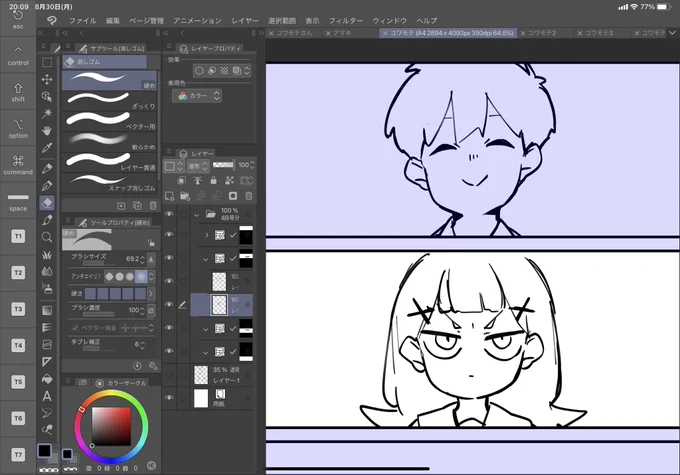Show the hidden レイヤー1 layer
Viewport: 680px width, 475px height.
169,374
